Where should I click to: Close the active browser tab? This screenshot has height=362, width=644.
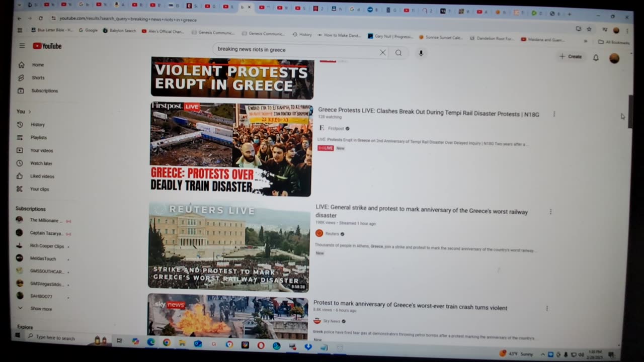(x=249, y=7)
